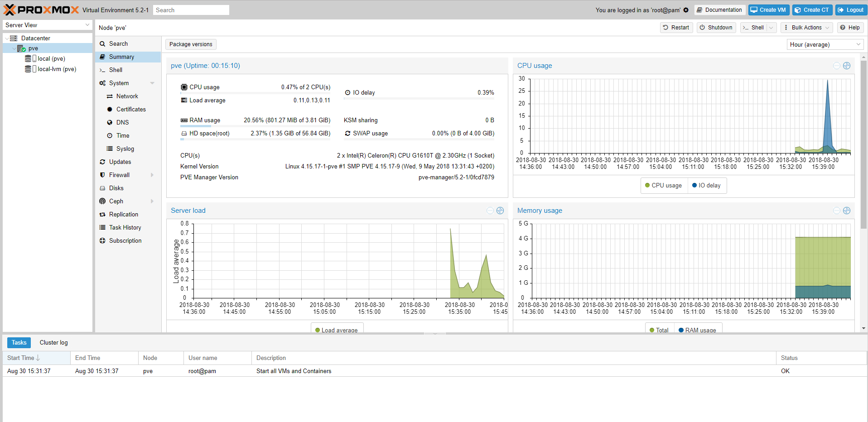The height and width of the screenshot is (422, 868).
Task: Zoom out the Memory usage chart
Action: pos(837,211)
